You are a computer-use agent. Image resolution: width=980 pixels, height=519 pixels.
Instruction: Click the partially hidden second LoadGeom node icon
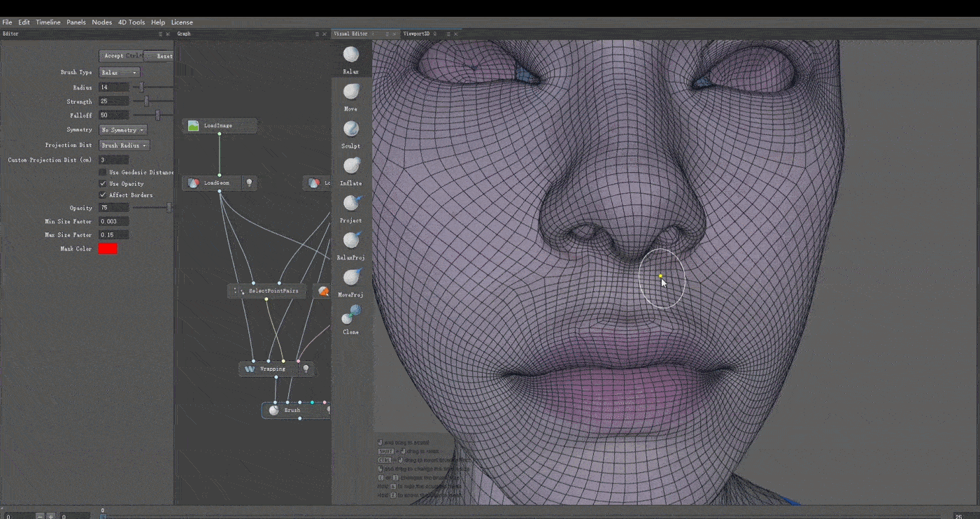tap(314, 183)
